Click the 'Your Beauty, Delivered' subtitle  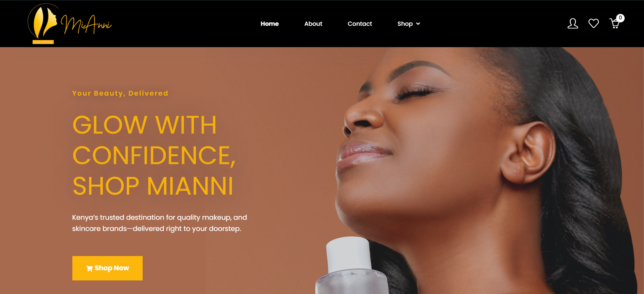(120, 93)
